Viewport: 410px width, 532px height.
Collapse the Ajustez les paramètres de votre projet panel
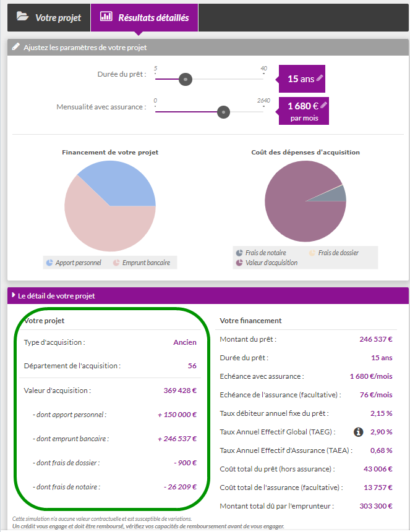click(85, 48)
